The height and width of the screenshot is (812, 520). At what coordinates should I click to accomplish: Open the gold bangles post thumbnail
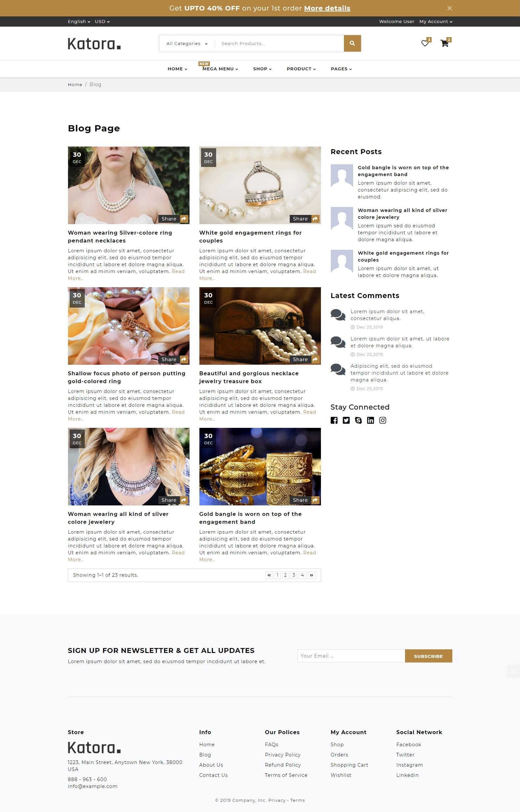pos(260,466)
